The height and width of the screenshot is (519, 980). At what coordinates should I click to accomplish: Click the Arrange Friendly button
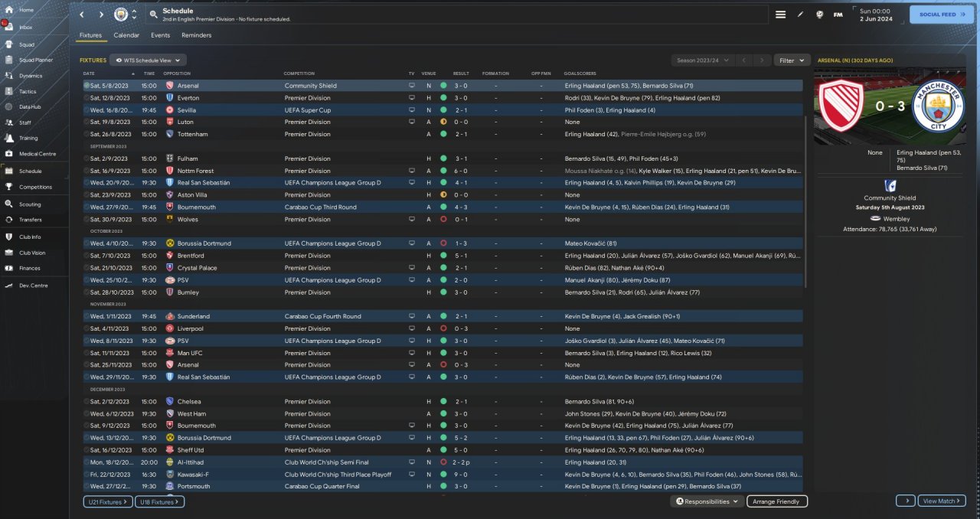tap(776, 501)
